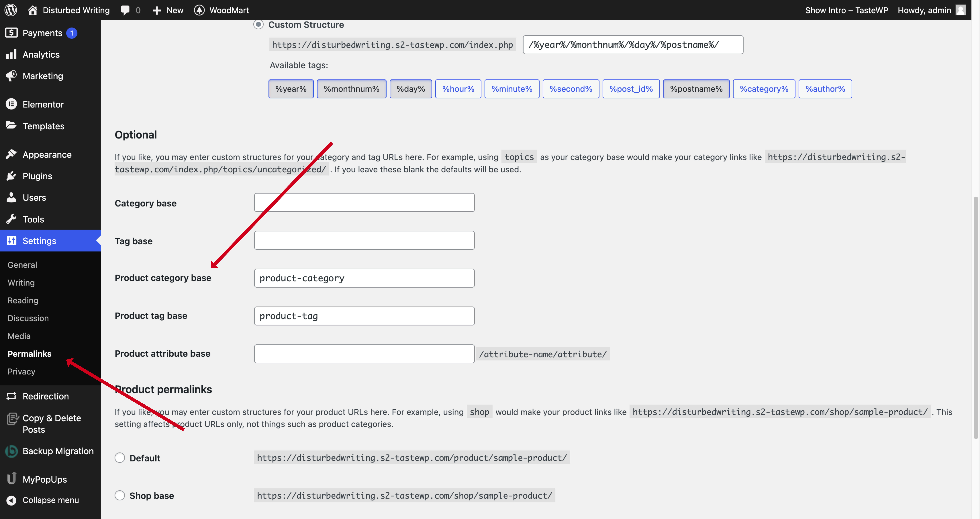Toggle the %postname% tag button
The image size is (980, 519).
pyautogui.click(x=696, y=89)
